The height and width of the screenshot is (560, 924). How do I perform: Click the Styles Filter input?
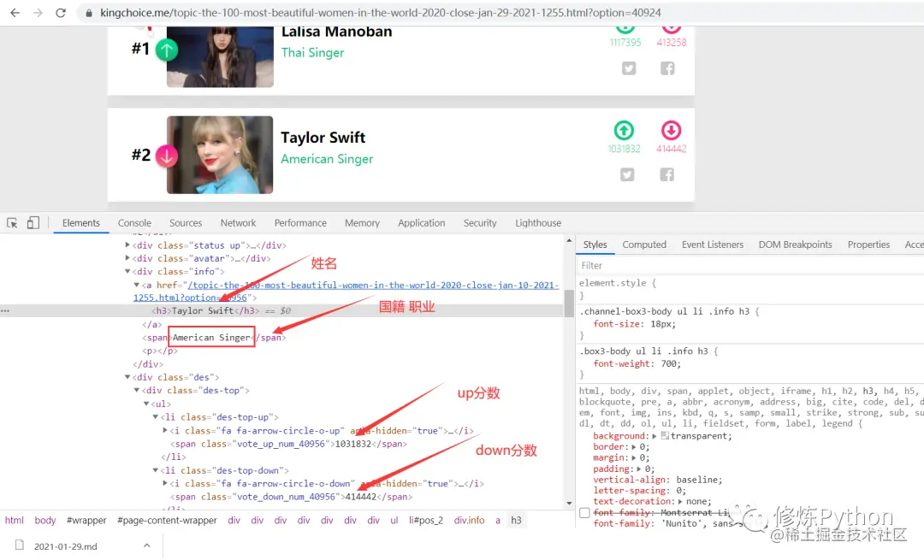point(749,266)
